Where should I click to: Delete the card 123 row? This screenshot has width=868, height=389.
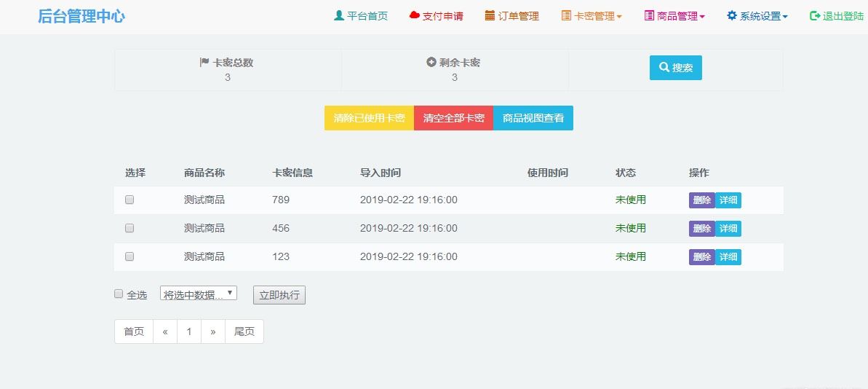[x=702, y=257]
